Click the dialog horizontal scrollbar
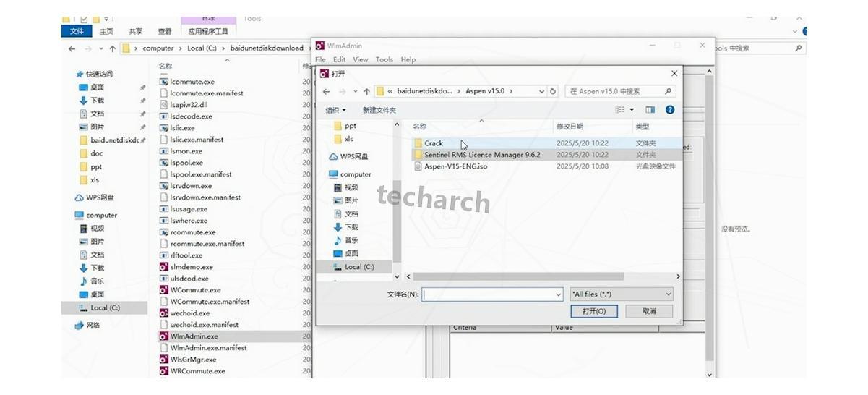The width and height of the screenshot is (868, 395). click(x=518, y=276)
